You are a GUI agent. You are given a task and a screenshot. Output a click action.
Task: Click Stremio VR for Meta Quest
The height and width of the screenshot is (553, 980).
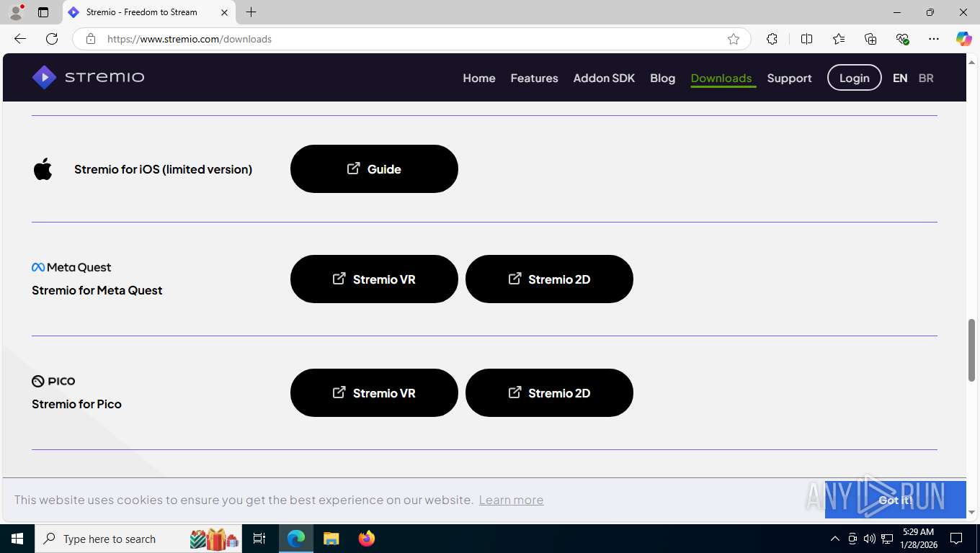(374, 279)
